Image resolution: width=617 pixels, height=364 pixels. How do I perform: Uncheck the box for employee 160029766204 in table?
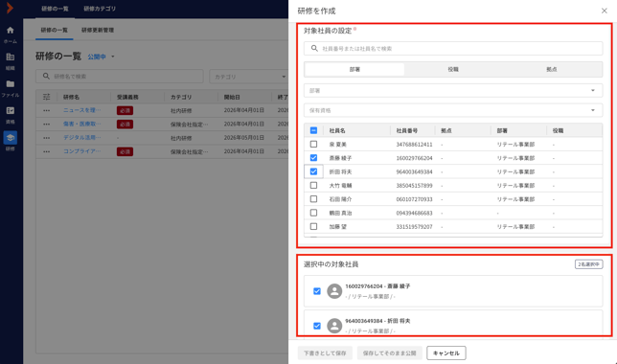click(313, 158)
